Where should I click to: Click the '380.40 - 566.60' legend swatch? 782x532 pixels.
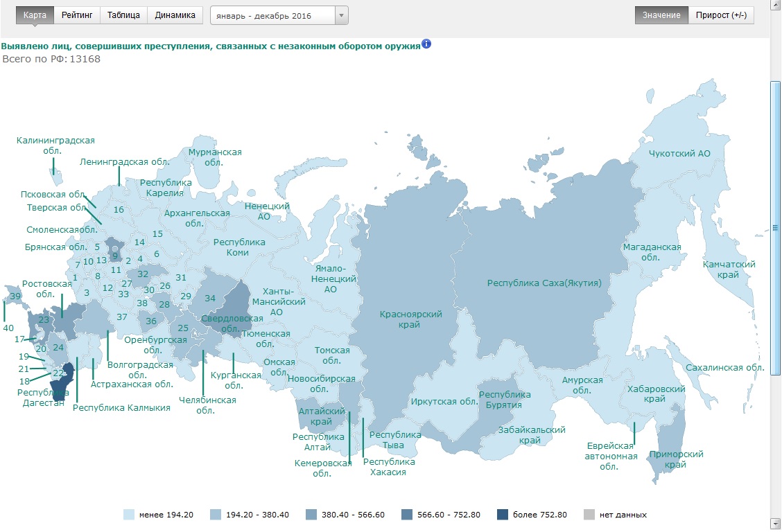coord(311,515)
